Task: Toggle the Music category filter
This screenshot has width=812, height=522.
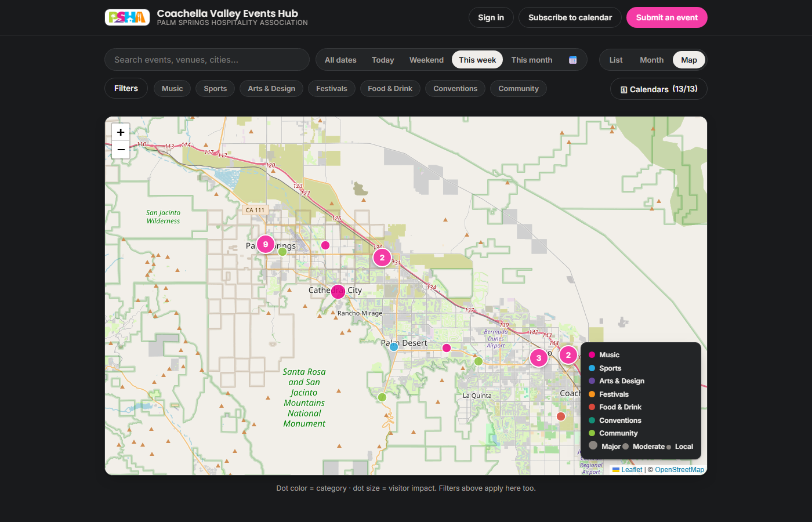Action: click(x=172, y=89)
